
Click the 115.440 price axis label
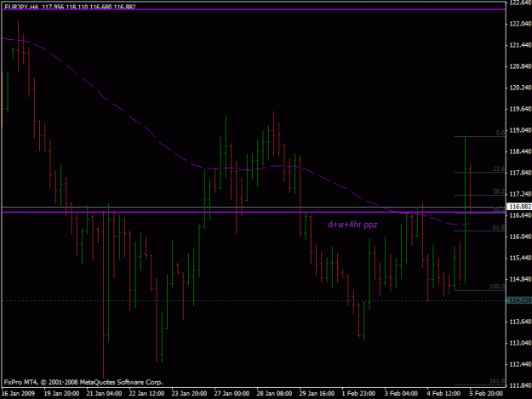(x=520, y=258)
